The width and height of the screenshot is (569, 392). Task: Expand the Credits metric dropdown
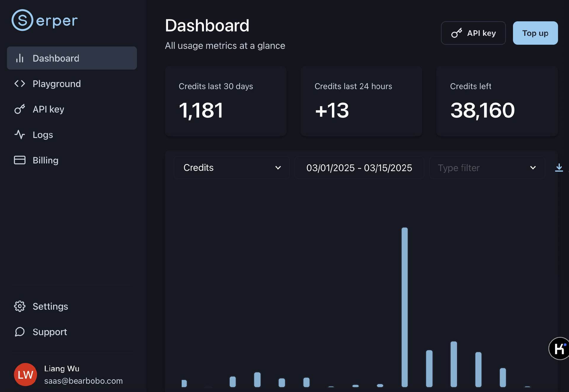pos(231,168)
